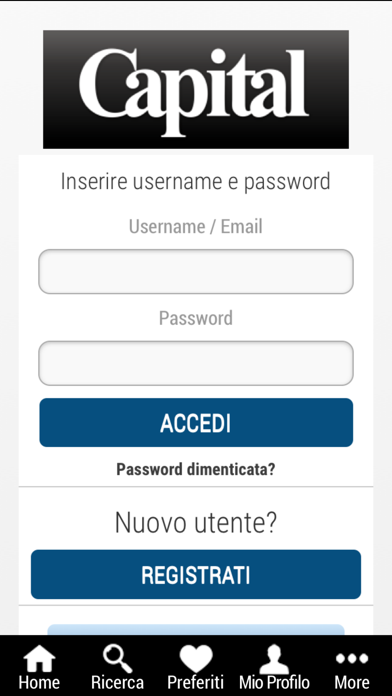Tap the Home house icon
This screenshot has height=696, width=392.
coord(39,658)
